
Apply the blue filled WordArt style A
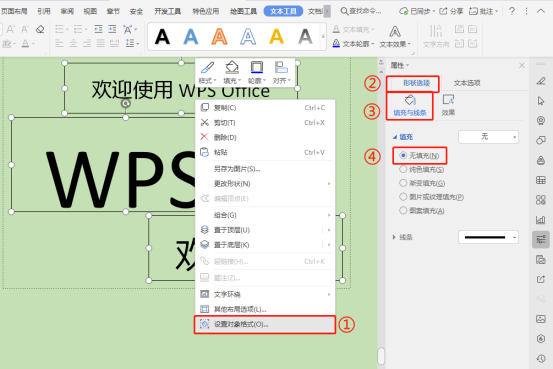[191, 36]
